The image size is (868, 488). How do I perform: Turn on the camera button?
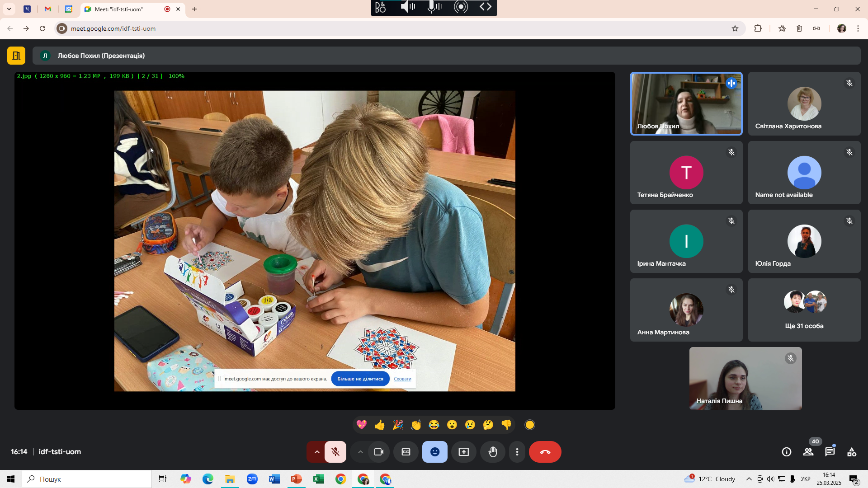click(379, 452)
